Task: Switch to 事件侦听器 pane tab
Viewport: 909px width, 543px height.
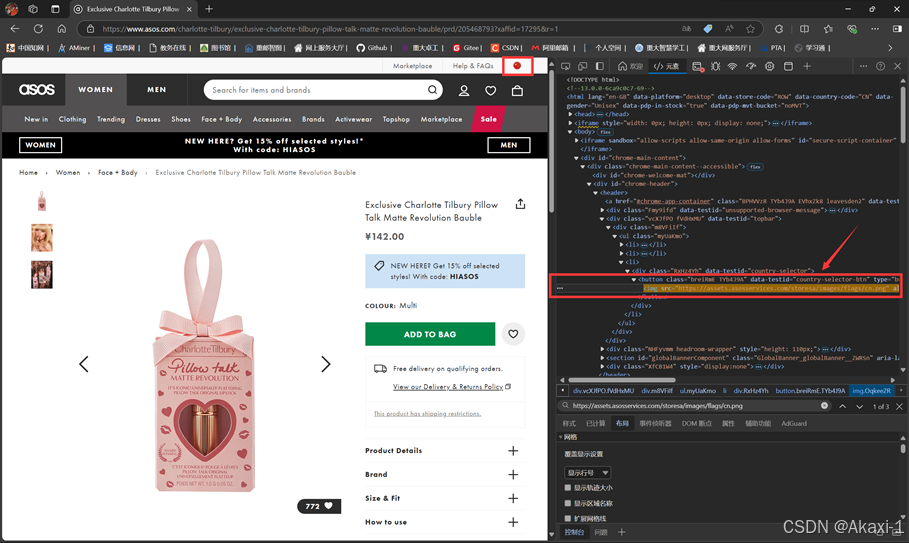Action: pos(655,424)
